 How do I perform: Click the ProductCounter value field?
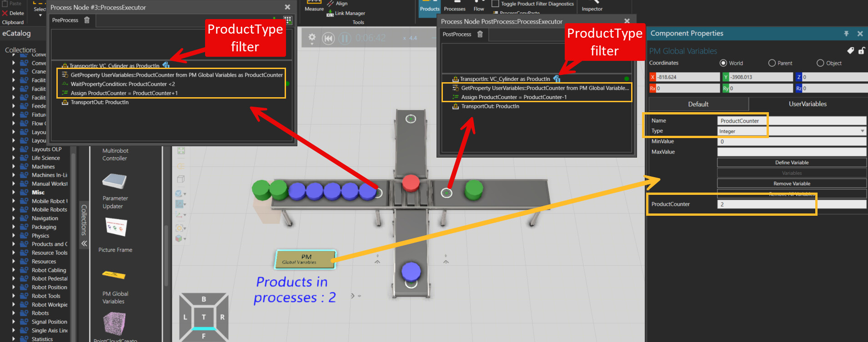click(791, 204)
